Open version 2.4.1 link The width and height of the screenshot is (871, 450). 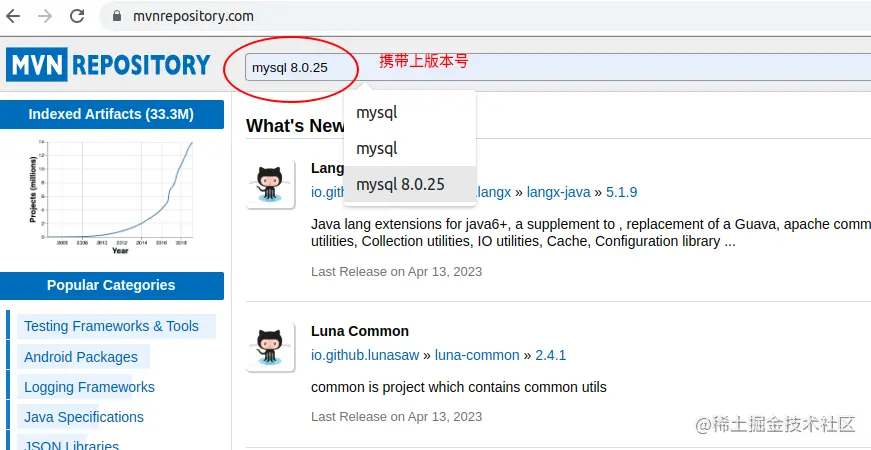tap(550, 355)
